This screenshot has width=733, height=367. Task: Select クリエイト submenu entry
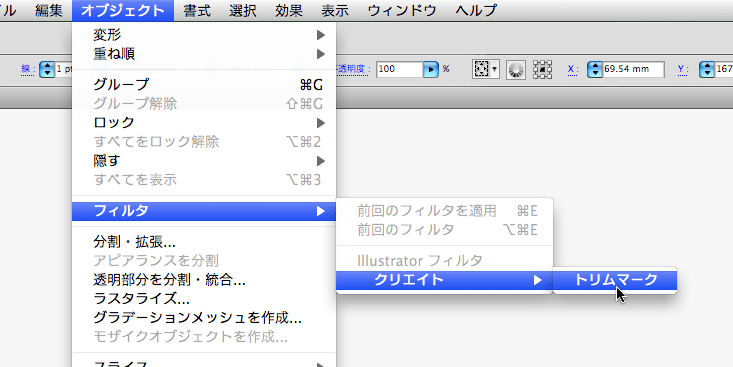pyautogui.click(x=444, y=280)
